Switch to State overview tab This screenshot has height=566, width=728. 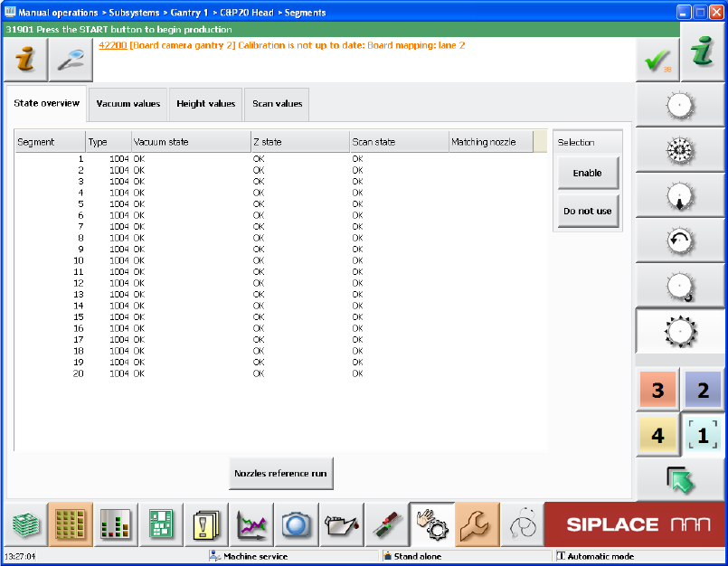(46, 104)
